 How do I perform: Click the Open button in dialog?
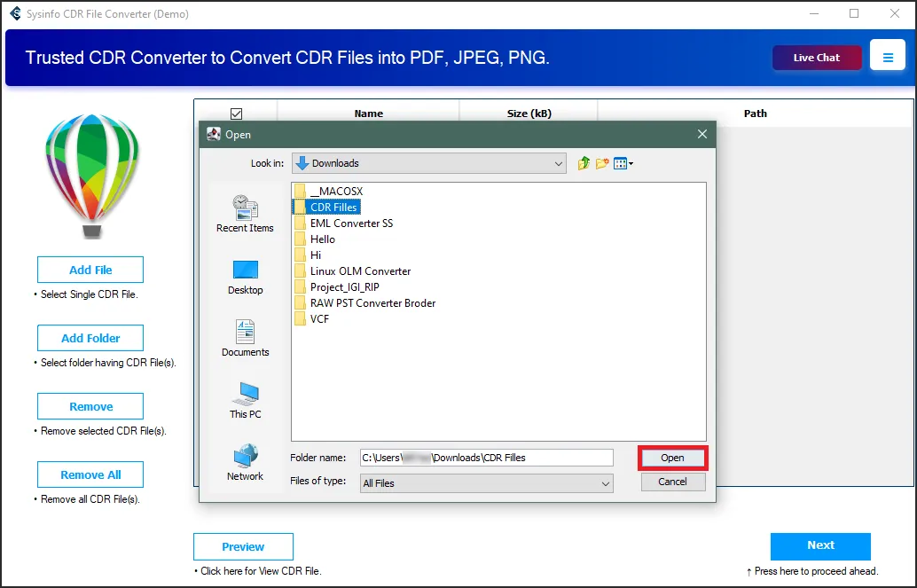pyautogui.click(x=672, y=459)
